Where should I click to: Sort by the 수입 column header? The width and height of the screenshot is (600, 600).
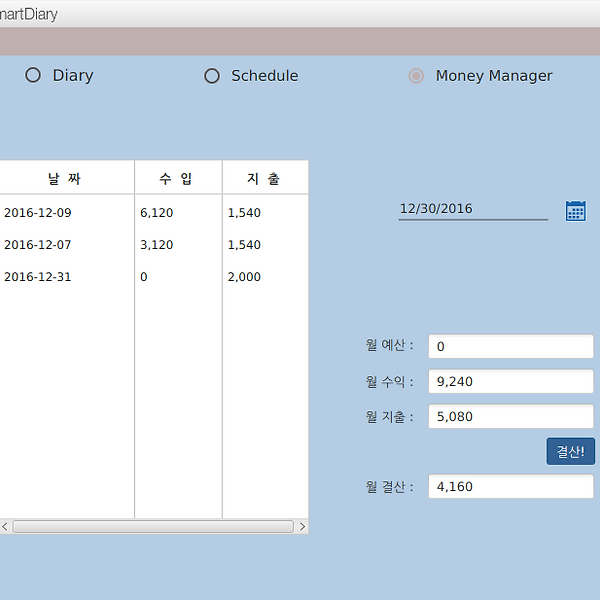[x=177, y=179]
